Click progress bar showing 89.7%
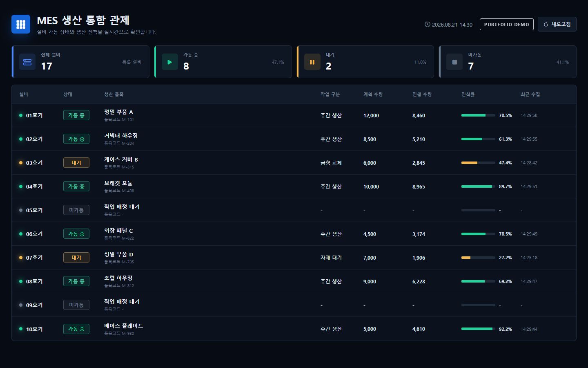 pyautogui.click(x=478, y=186)
